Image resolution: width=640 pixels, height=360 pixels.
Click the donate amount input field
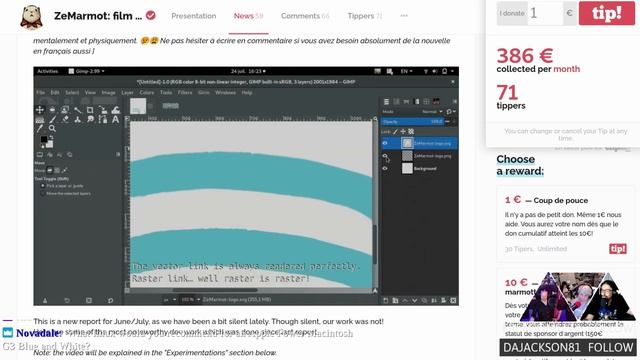tap(545, 13)
